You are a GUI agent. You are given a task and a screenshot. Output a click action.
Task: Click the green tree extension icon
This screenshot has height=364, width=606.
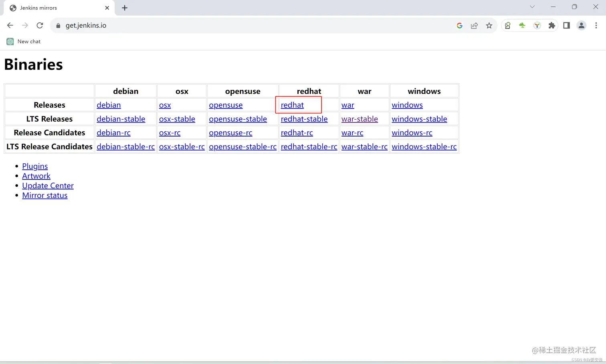click(x=522, y=26)
